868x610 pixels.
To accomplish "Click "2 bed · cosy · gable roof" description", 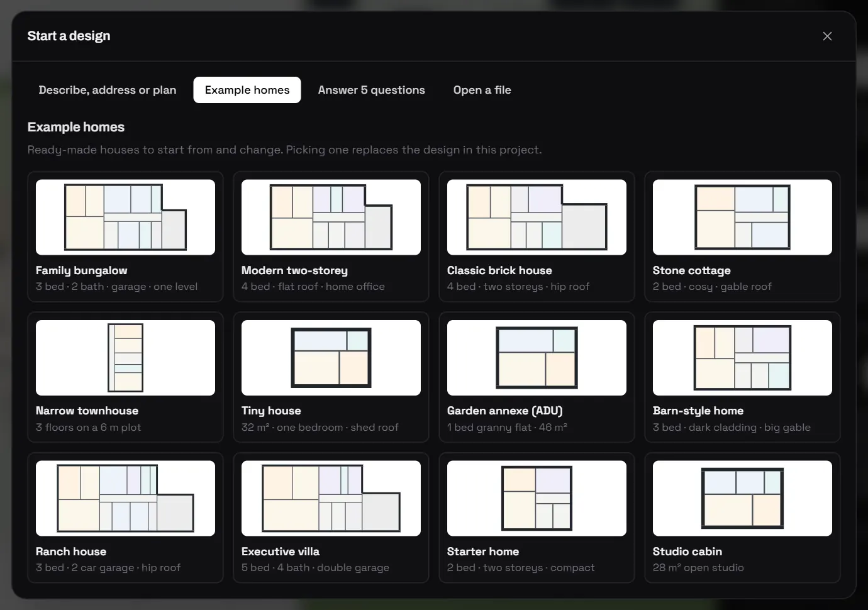I will pyautogui.click(x=712, y=287).
